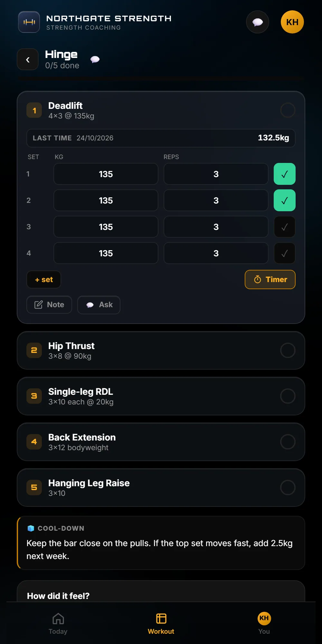This screenshot has height=644, width=322.
Task: Add a Note to Deadlift
Action: (x=49, y=305)
